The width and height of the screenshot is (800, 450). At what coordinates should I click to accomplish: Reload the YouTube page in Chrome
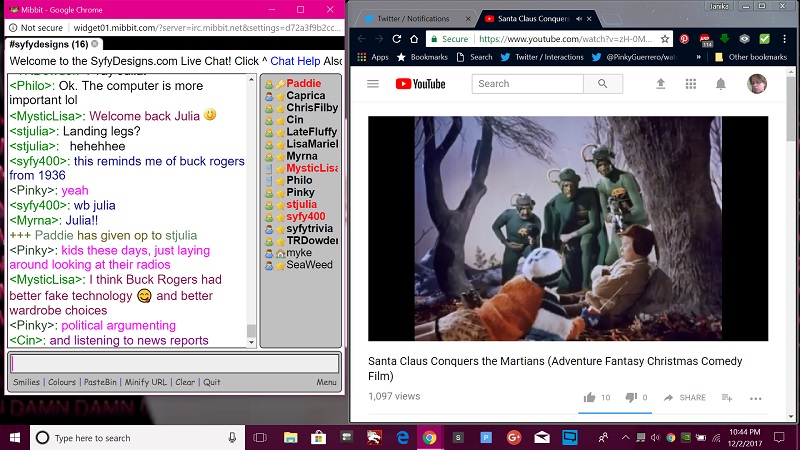[396, 39]
